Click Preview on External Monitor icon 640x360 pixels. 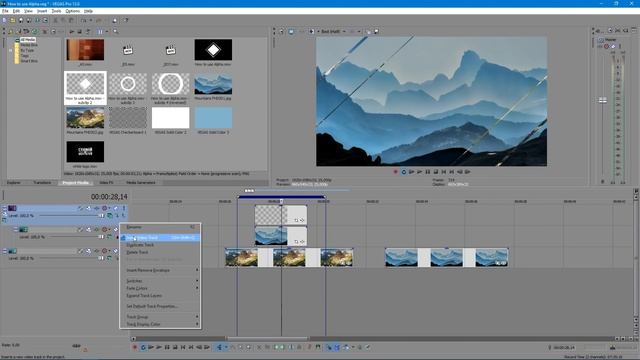(291, 31)
